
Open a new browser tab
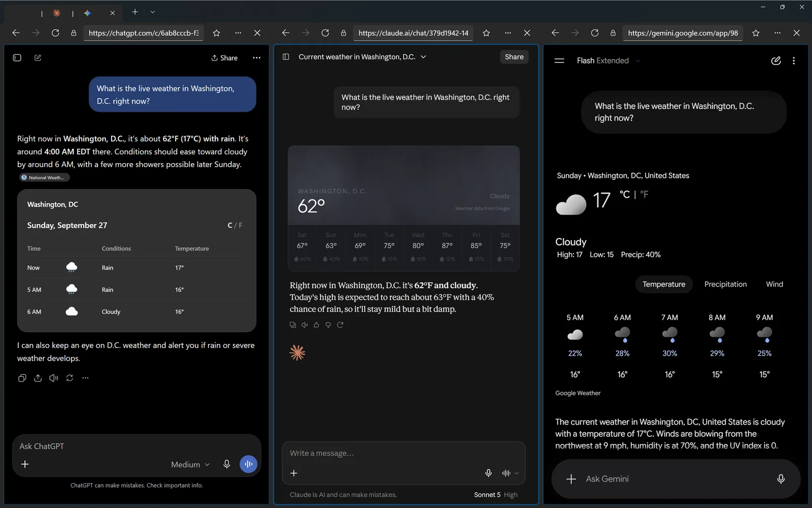pyautogui.click(x=135, y=12)
